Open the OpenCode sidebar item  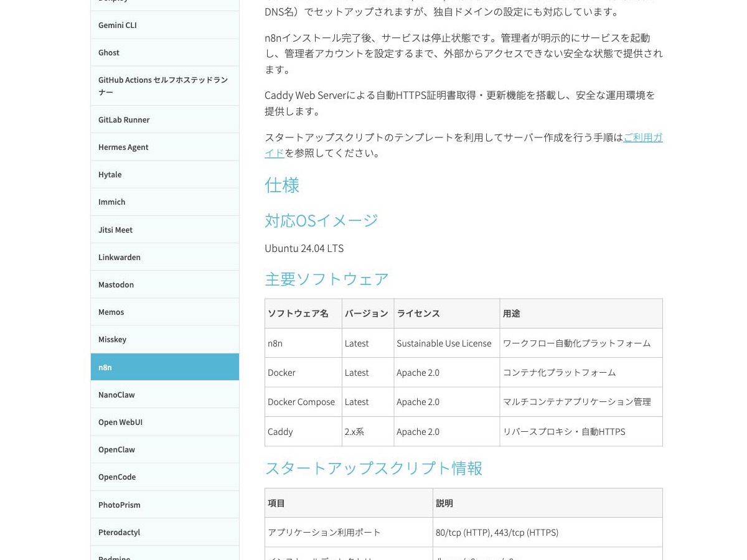coord(165,477)
